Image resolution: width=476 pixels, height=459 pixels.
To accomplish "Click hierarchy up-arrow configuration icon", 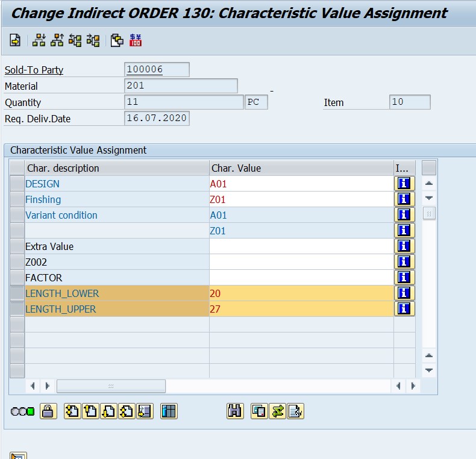I will [x=57, y=40].
